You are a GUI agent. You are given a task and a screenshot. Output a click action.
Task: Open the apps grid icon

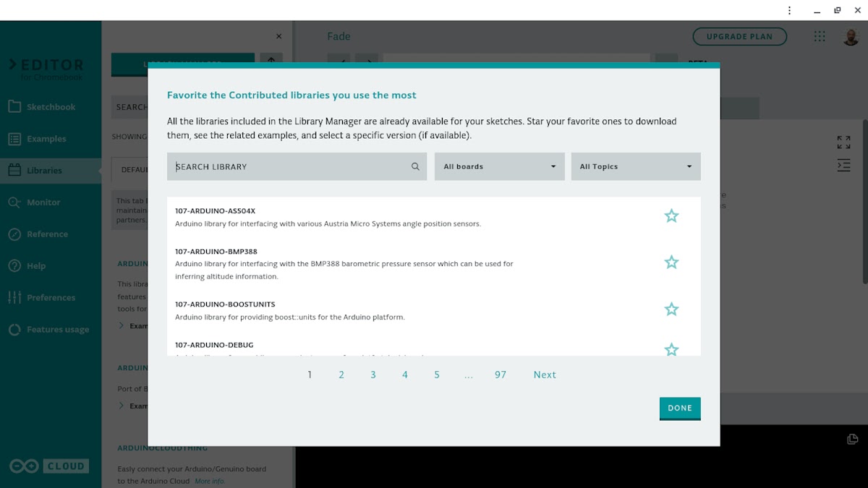point(820,37)
